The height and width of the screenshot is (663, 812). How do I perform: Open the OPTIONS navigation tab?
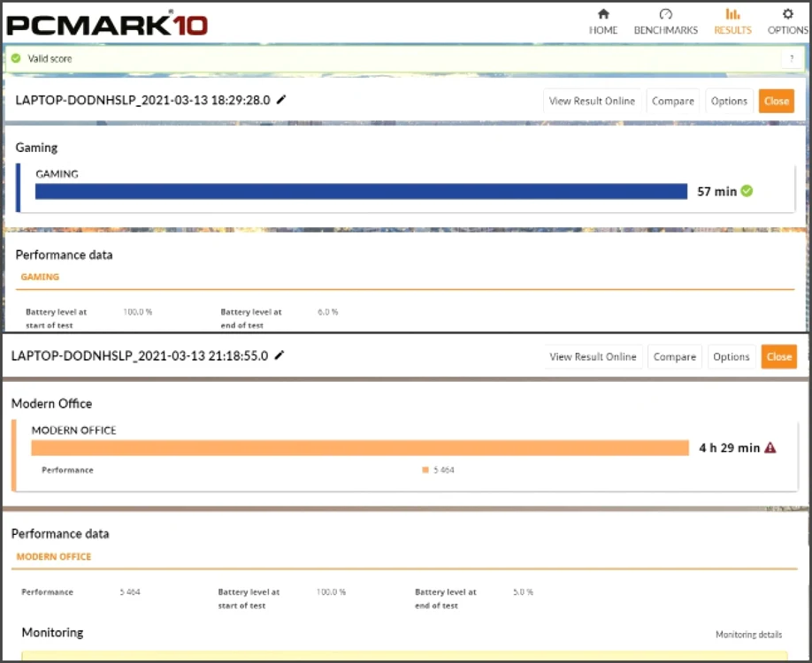pyautogui.click(x=787, y=22)
